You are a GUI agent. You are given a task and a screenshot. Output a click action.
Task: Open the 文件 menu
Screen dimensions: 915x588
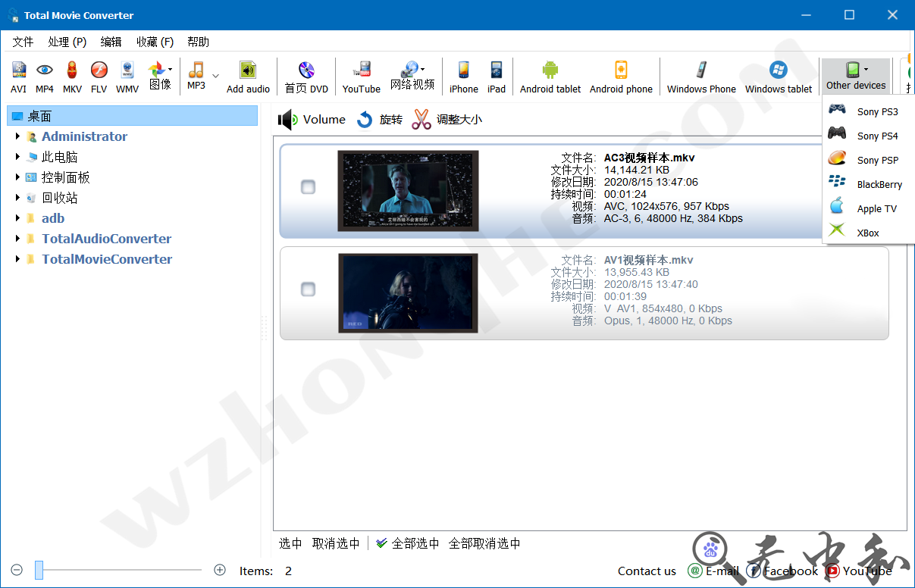pos(23,41)
